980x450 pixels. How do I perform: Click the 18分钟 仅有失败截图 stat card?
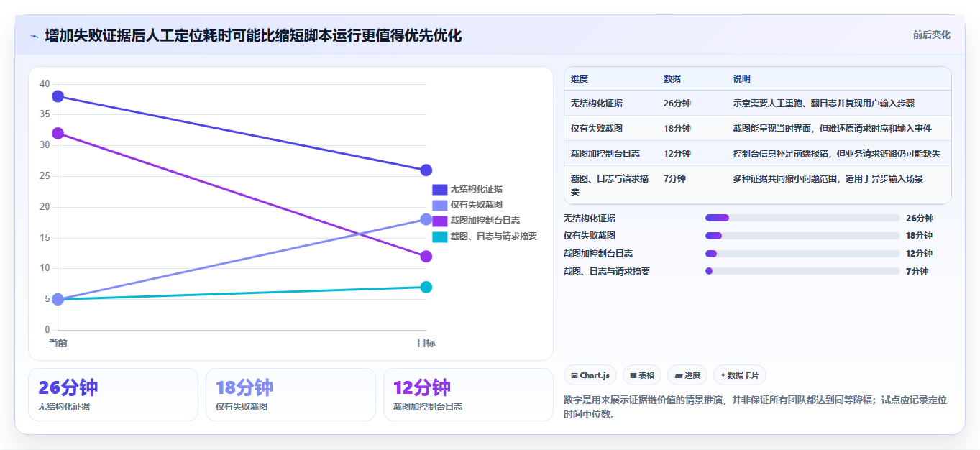(290, 395)
